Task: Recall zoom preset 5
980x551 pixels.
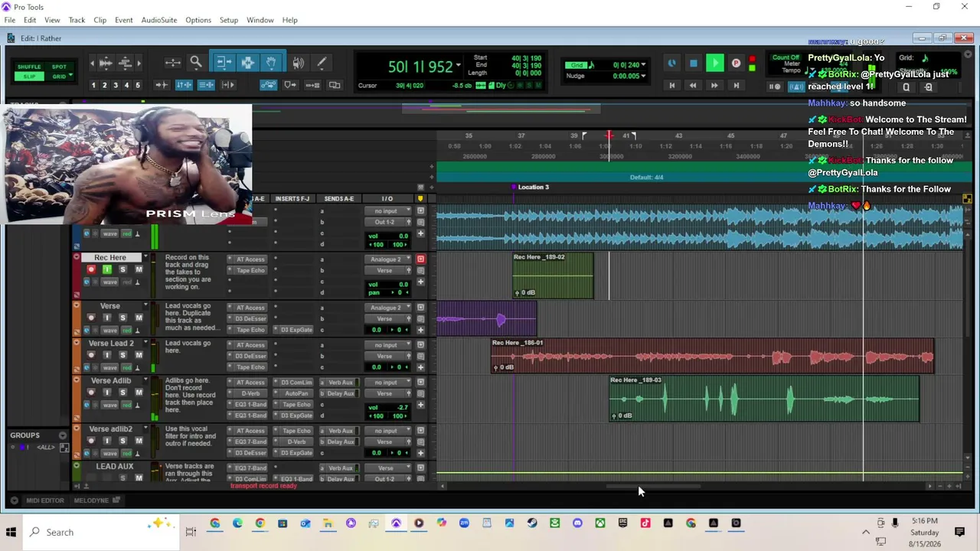Action: point(138,85)
